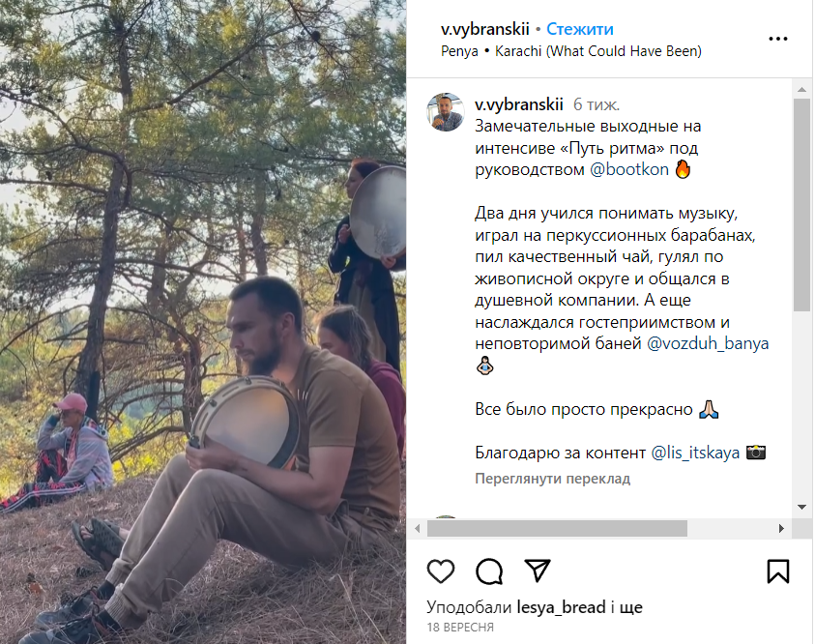Open the Penya Karachi audio track link

coord(571,51)
